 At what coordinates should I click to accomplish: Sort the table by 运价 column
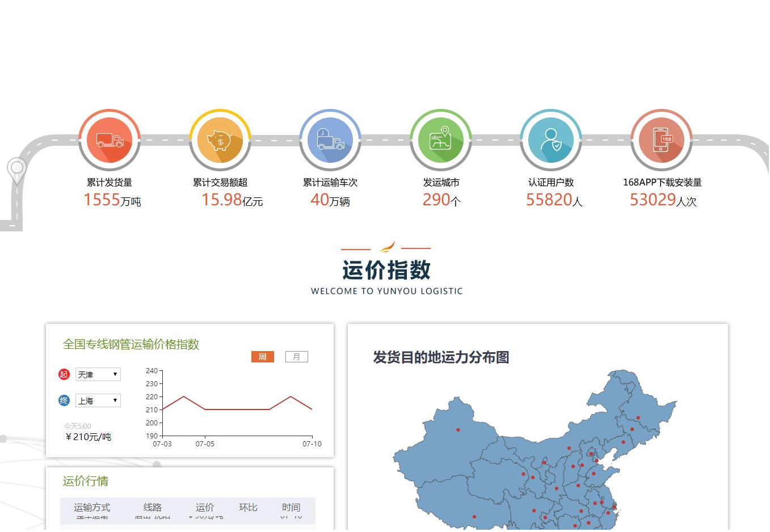[204, 508]
